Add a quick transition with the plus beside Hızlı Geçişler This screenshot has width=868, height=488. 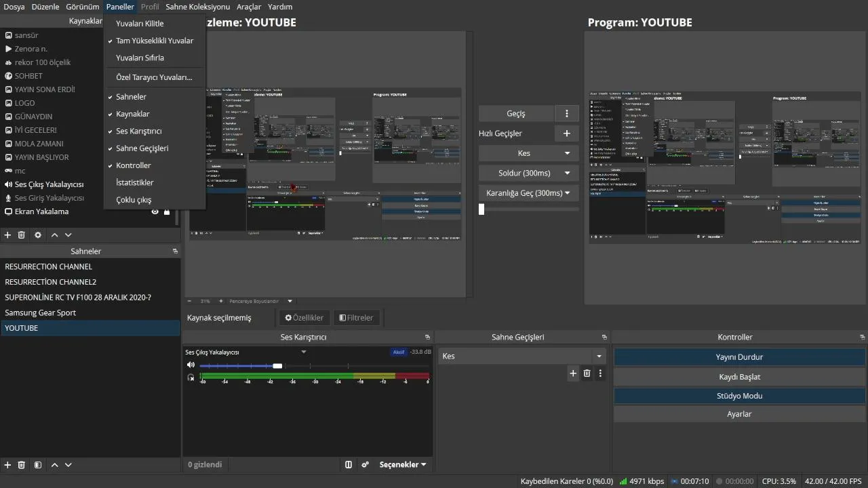[567, 134]
